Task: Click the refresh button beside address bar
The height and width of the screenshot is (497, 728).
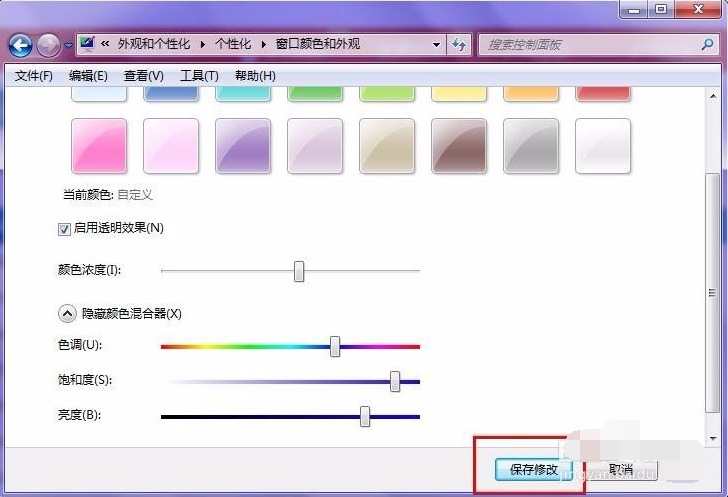Action: [x=459, y=45]
